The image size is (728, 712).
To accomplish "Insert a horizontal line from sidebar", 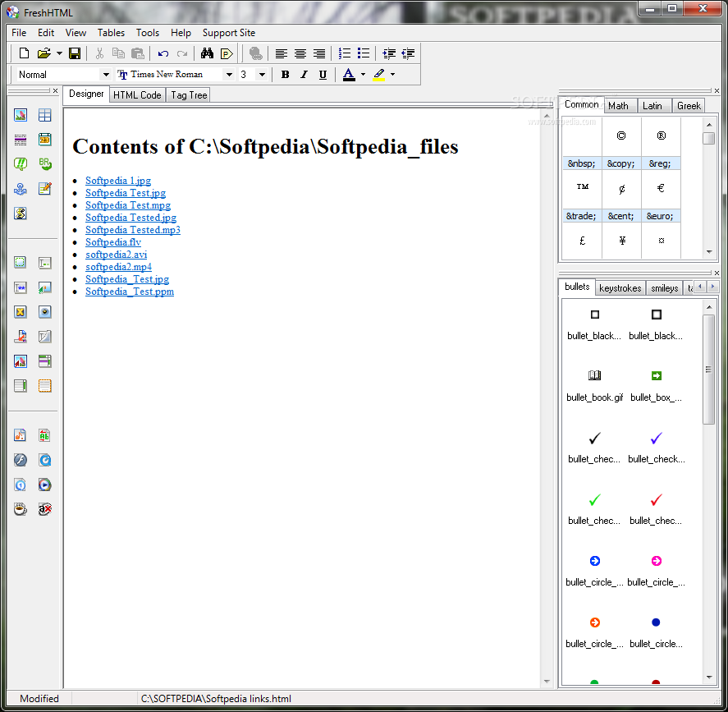I will (x=21, y=140).
